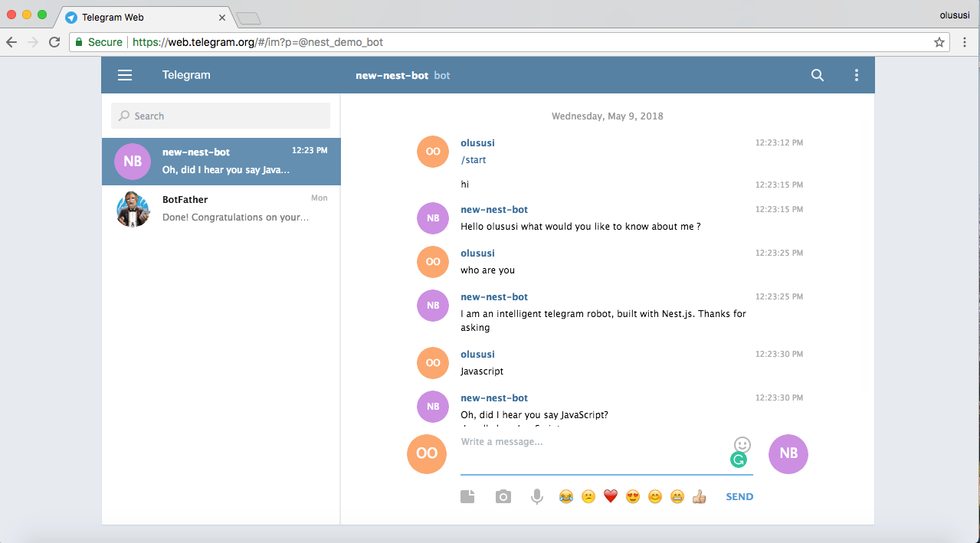Click the 'Hello olususi what would you like' message
This screenshot has width=980, height=543.
[581, 227]
